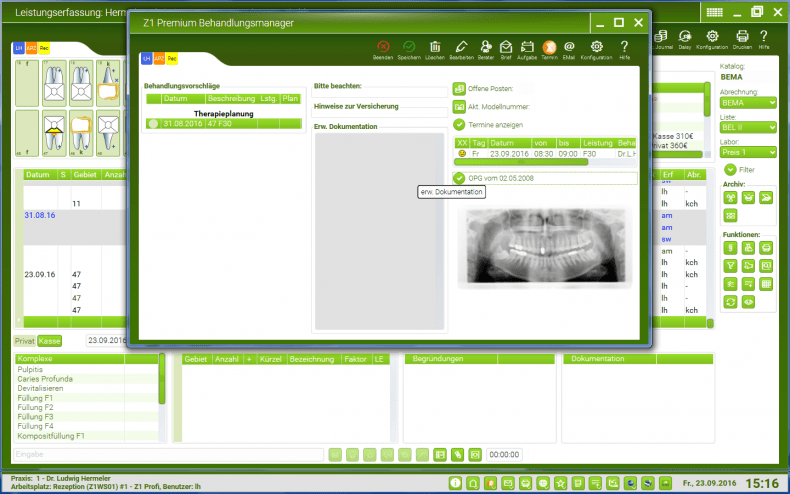
Task: Open Labor Preis 1 dropdown
Action: (x=748, y=152)
